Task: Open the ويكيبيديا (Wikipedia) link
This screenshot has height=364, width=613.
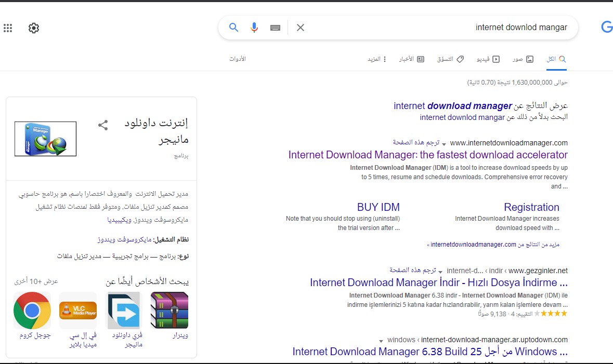Action: click(119, 220)
